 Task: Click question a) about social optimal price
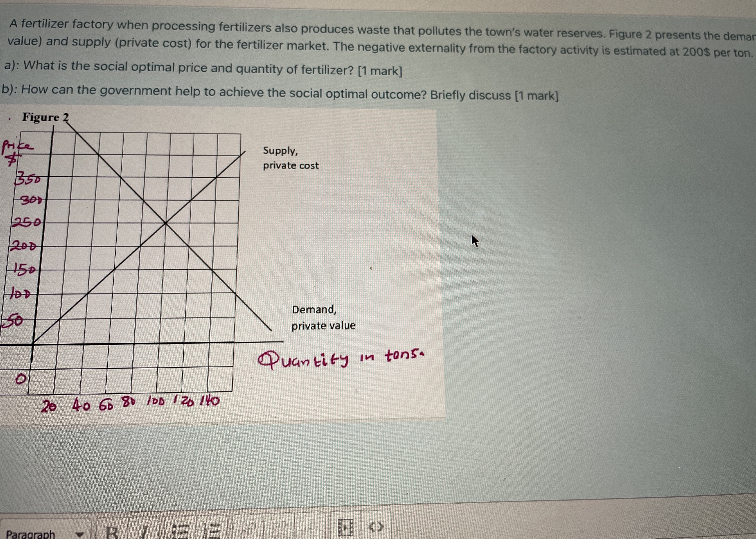tap(203, 68)
